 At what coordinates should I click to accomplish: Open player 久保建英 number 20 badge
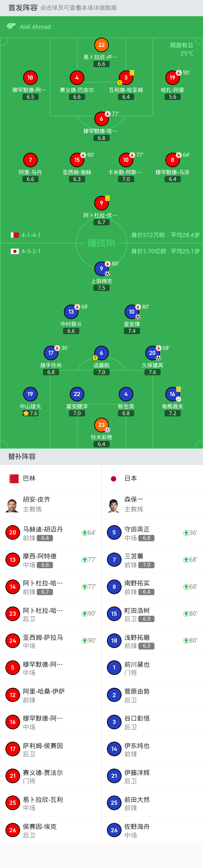coord(152,353)
